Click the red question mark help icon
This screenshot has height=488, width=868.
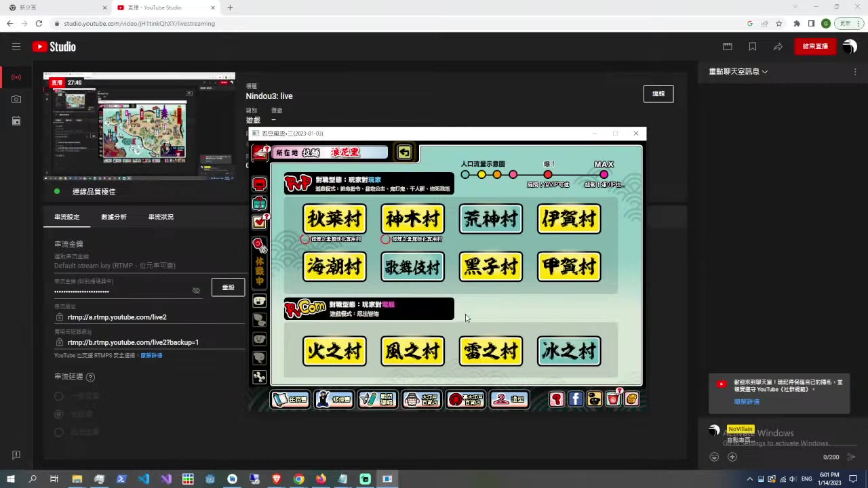coord(556,399)
